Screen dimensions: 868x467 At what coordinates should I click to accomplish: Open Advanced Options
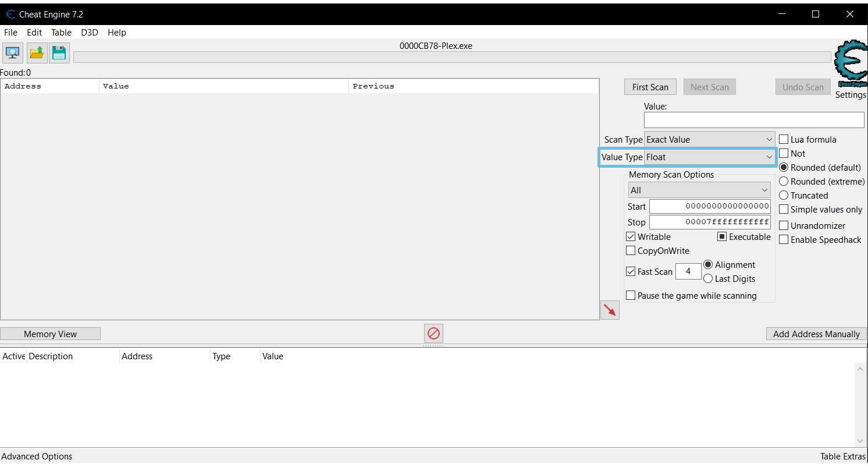click(x=37, y=457)
